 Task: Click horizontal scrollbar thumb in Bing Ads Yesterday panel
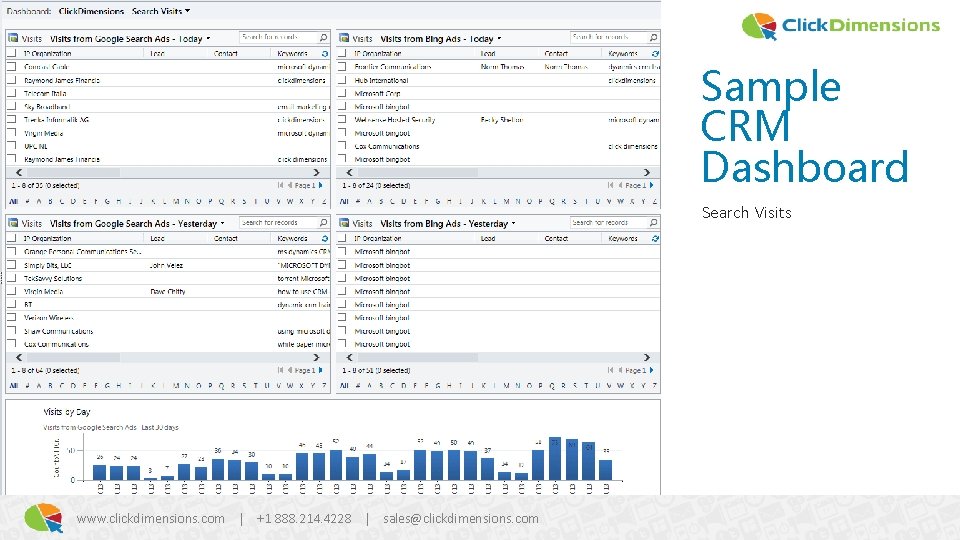(x=418, y=358)
